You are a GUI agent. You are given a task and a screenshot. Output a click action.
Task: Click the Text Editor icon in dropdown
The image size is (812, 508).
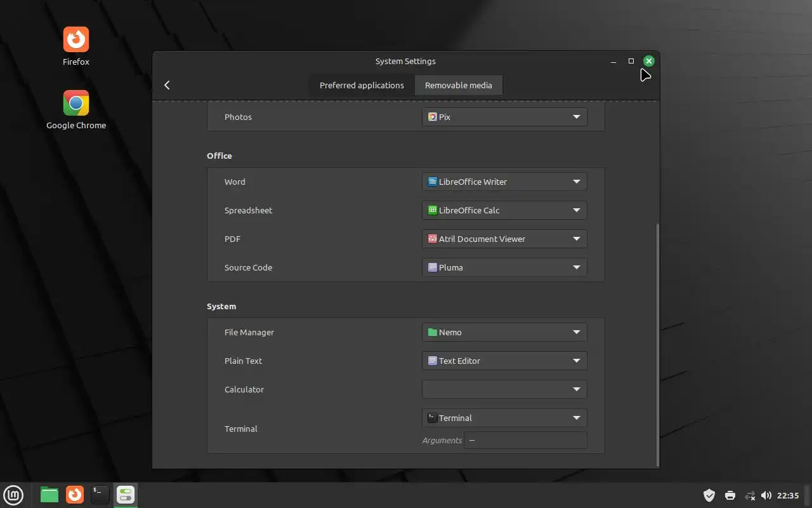click(x=433, y=361)
